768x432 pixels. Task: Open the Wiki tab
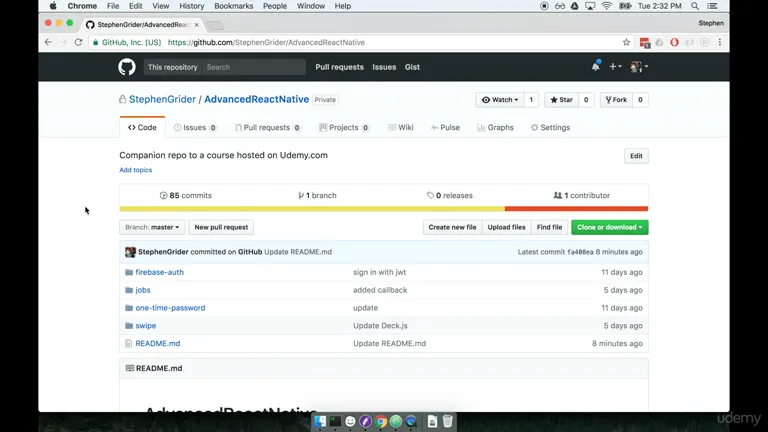coord(401,127)
